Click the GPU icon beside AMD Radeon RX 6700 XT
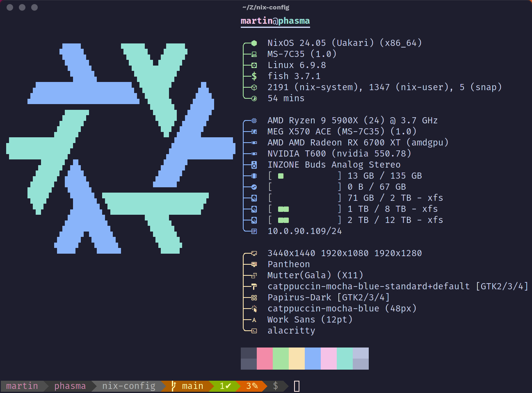532x393 pixels. click(x=254, y=143)
